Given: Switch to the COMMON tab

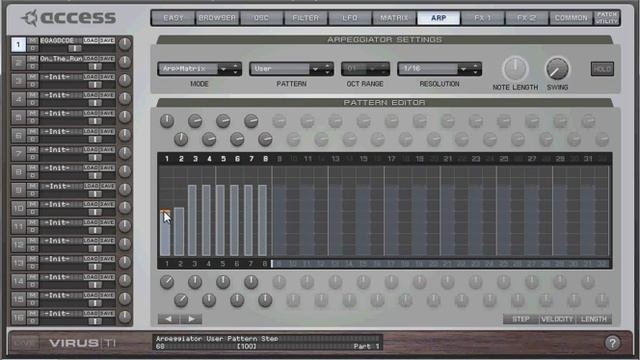Looking at the screenshot, I should [x=571, y=18].
